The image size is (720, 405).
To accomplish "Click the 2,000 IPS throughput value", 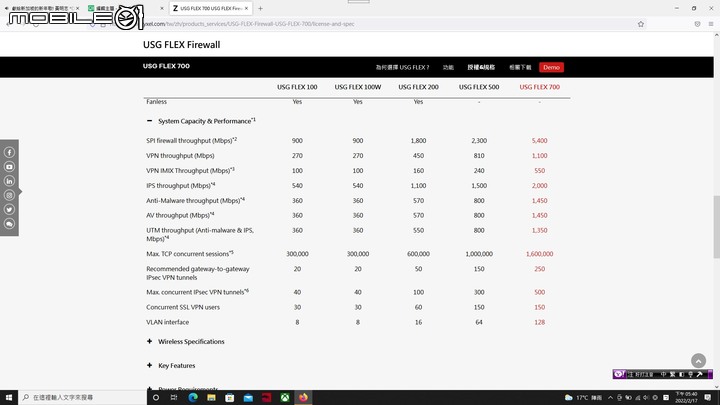I will pyautogui.click(x=540, y=186).
